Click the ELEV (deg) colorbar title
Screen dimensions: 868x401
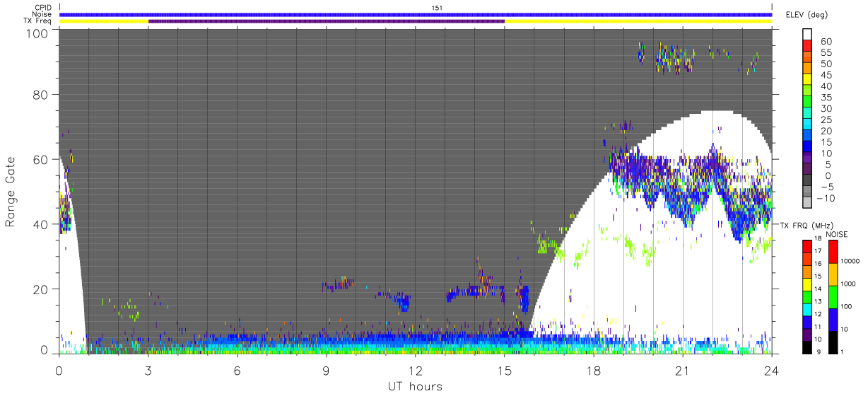click(x=807, y=15)
